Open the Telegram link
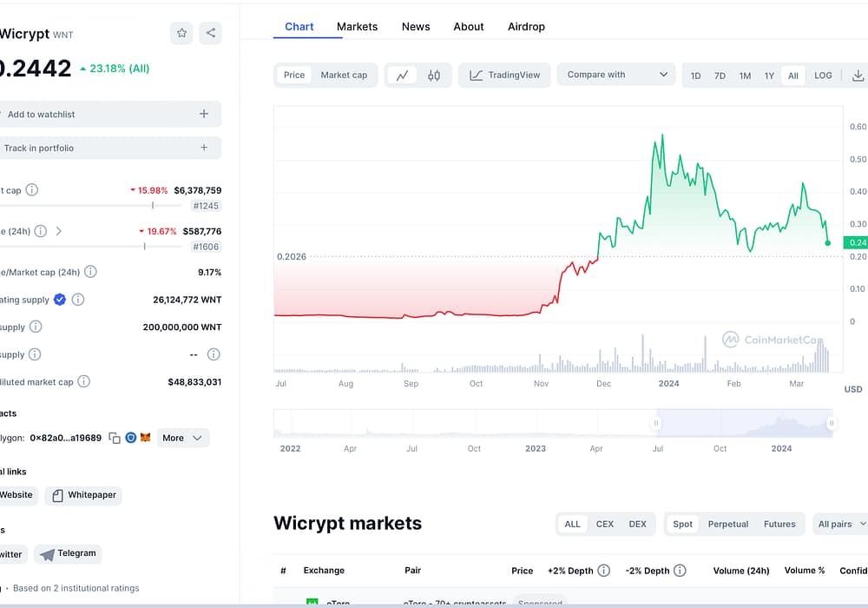 [68, 553]
